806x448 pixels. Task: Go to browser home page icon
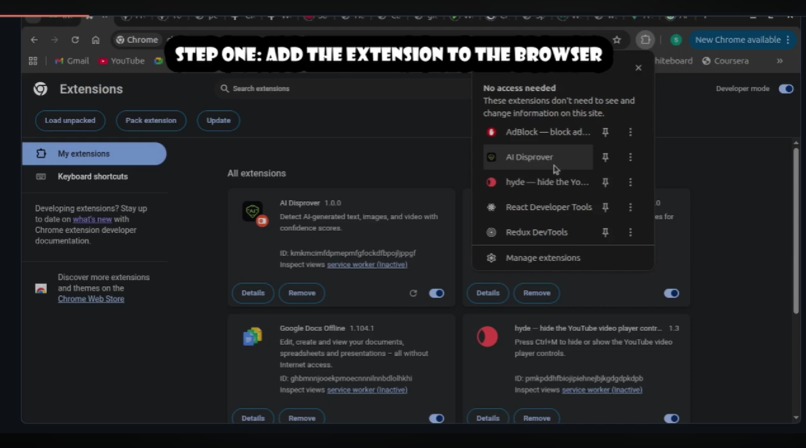tap(96, 40)
